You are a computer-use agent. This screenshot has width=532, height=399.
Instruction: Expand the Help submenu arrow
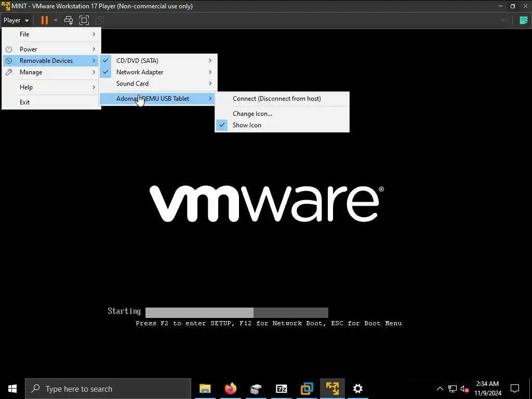point(94,87)
